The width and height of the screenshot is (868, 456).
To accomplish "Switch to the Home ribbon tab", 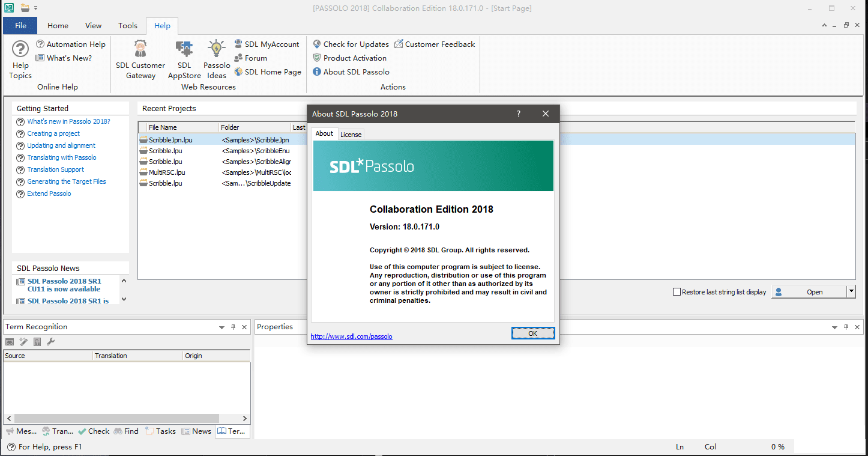I will [x=58, y=25].
